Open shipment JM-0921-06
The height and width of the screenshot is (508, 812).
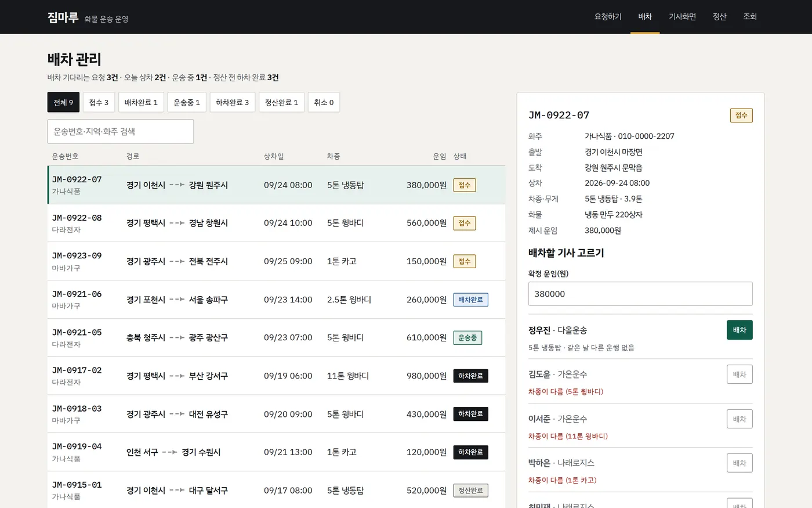tap(276, 300)
